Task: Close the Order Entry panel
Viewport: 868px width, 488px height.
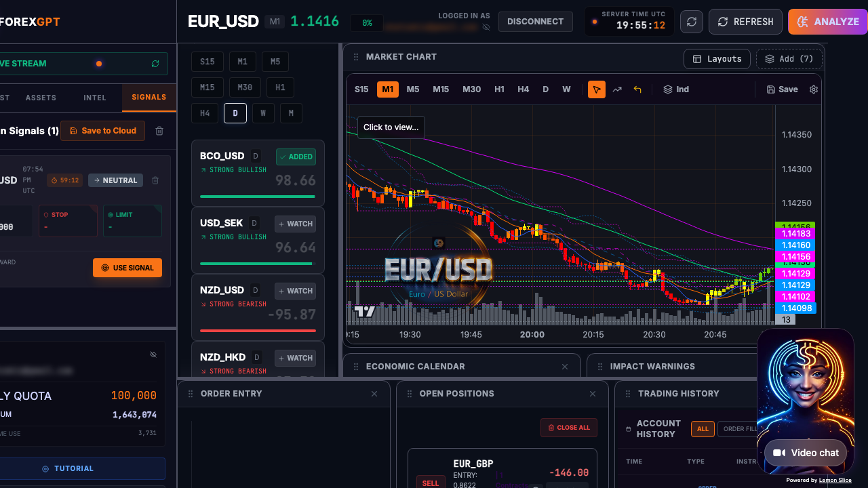Action: point(374,394)
